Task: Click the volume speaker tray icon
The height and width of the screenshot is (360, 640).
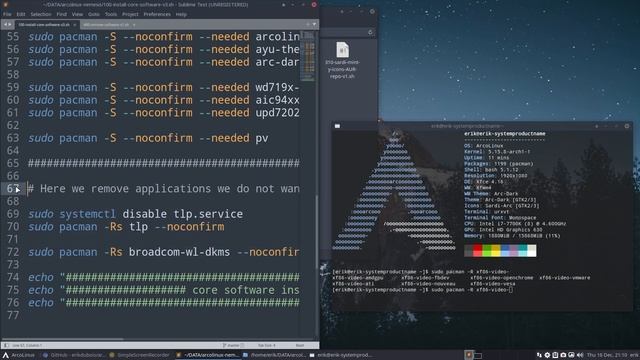Action: (580, 355)
